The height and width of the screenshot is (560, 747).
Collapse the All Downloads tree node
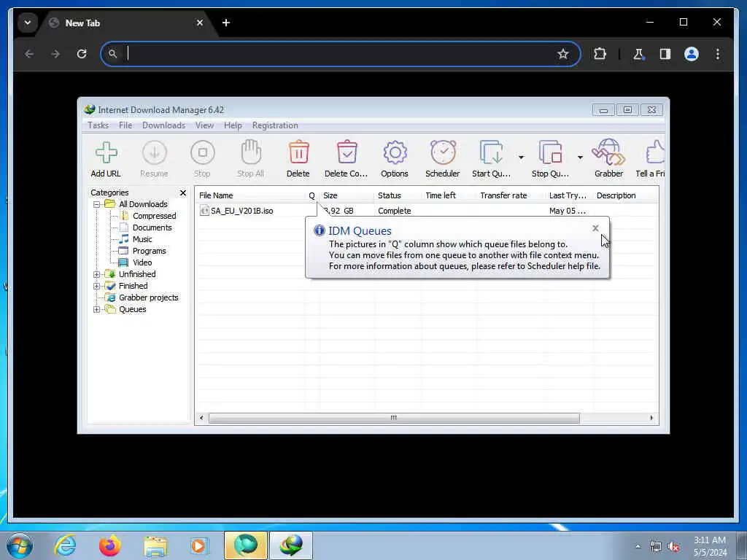pyautogui.click(x=97, y=204)
